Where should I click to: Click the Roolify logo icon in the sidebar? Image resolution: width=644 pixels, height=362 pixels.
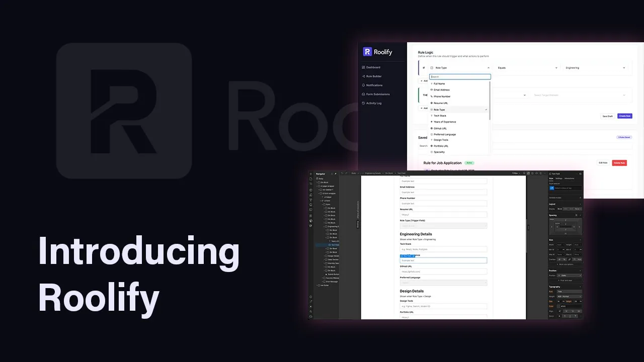point(367,52)
